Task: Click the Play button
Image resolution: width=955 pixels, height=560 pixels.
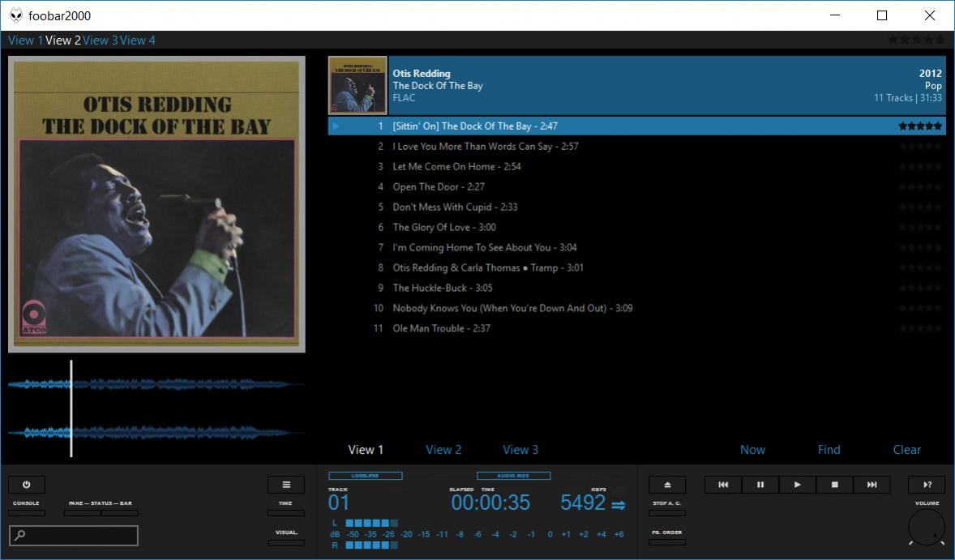Action: (x=797, y=485)
